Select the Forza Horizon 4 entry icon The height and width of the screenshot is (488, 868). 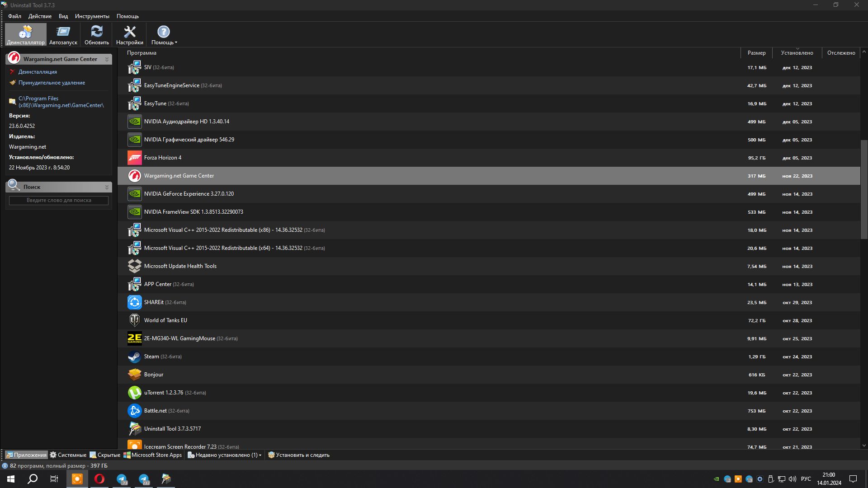[134, 158]
